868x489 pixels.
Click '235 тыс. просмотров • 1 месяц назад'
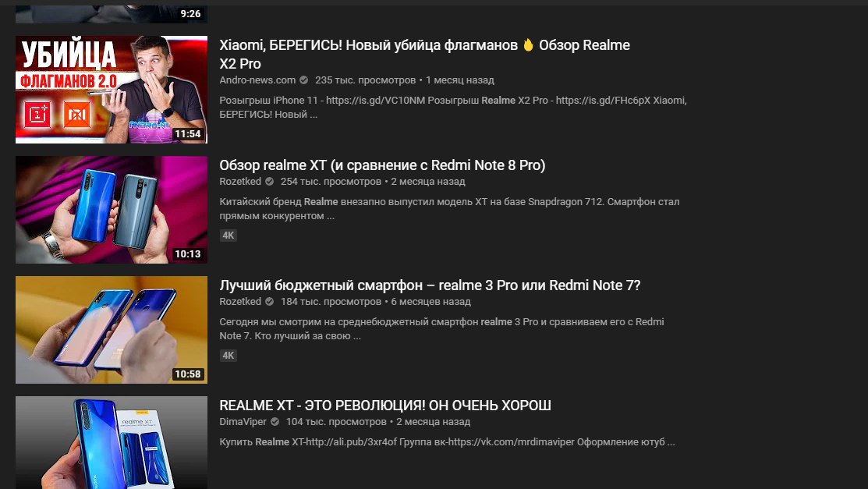(405, 80)
